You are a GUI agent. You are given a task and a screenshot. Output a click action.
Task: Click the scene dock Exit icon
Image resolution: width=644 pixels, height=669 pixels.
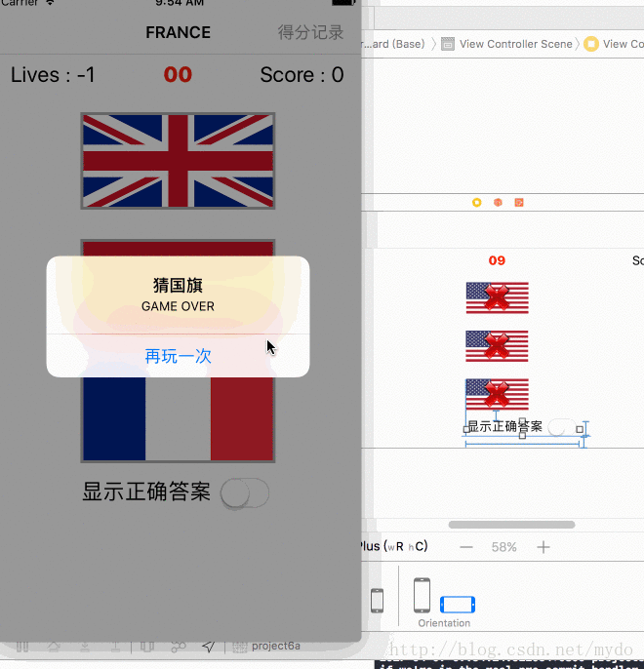(x=519, y=202)
